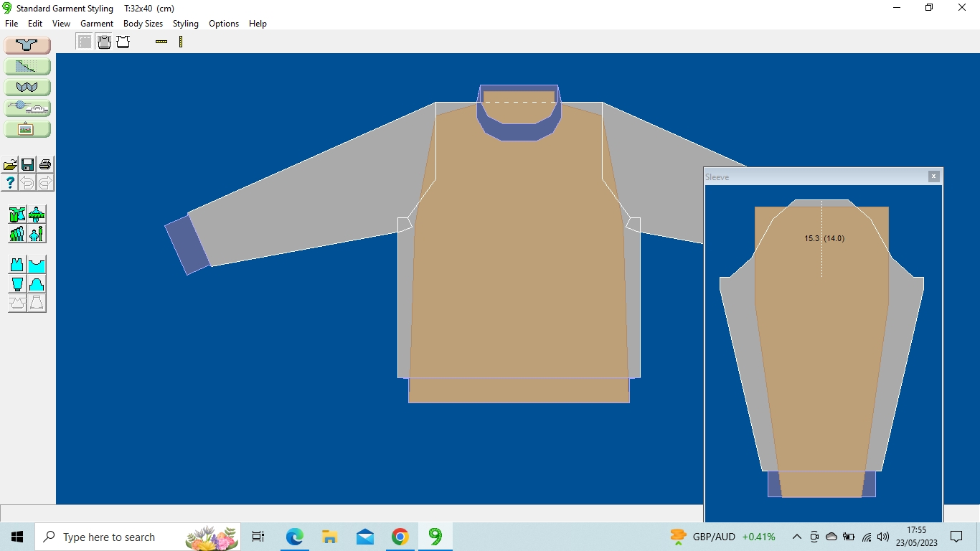Viewport: 980px width, 551px height.
Task: Click the open folder icon
Action: pos(10,164)
